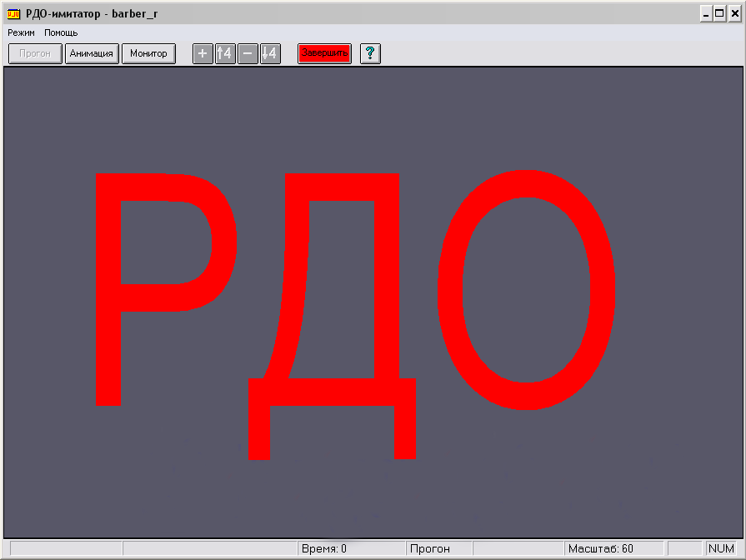Image resolution: width=746 pixels, height=560 pixels.
Task: Open the Помощь menu
Action: pos(61,32)
